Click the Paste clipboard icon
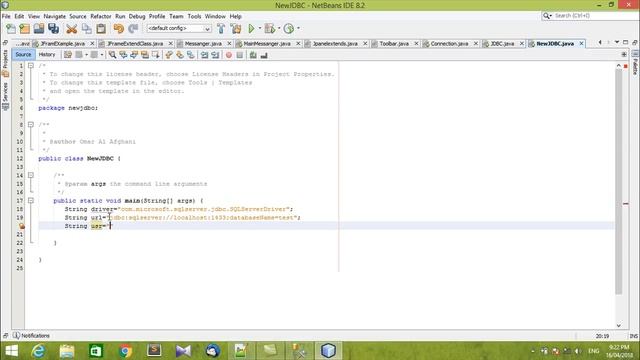The image size is (640, 360). (x=101, y=29)
